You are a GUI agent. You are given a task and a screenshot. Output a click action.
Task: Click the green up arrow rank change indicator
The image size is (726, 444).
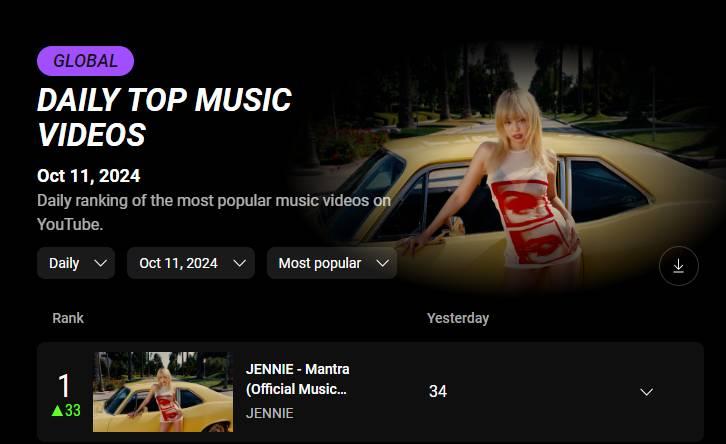pos(57,410)
